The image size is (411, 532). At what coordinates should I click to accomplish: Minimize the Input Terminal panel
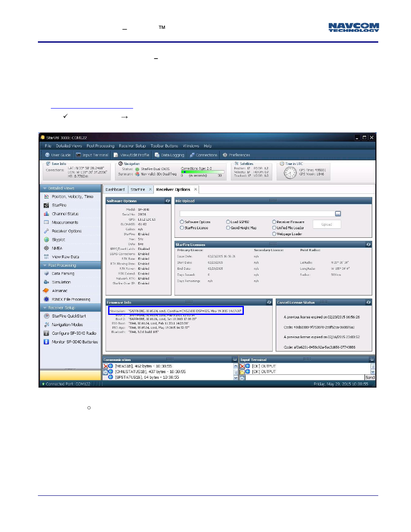(372, 360)
